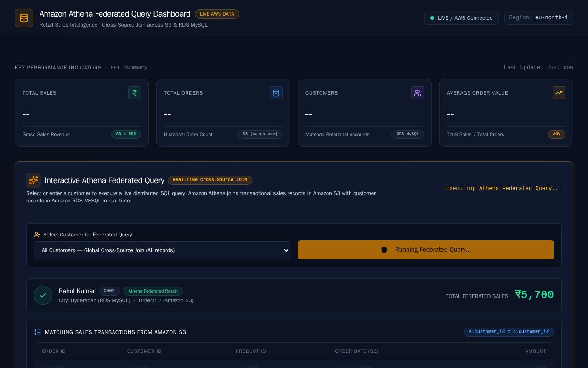
Task: Click the database logo icon in header
Action: click(x=24, y=18)
